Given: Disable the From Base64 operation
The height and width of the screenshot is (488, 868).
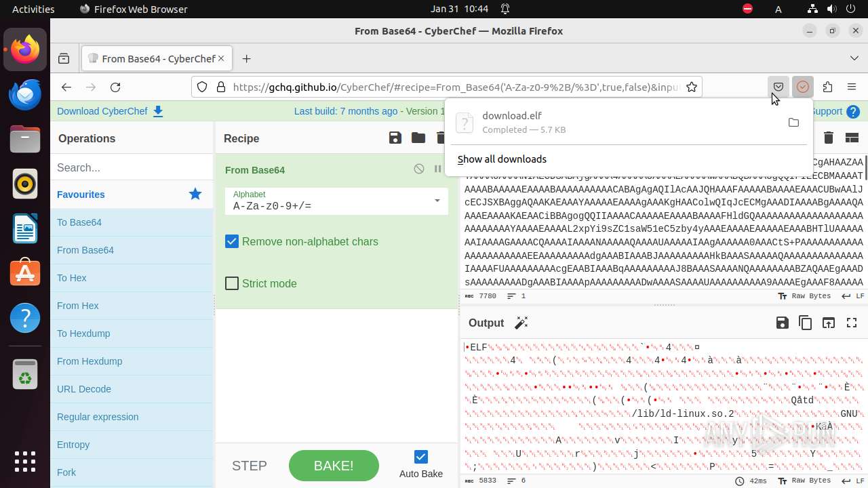Looking at the screenshot, I should tap(419, 169).
